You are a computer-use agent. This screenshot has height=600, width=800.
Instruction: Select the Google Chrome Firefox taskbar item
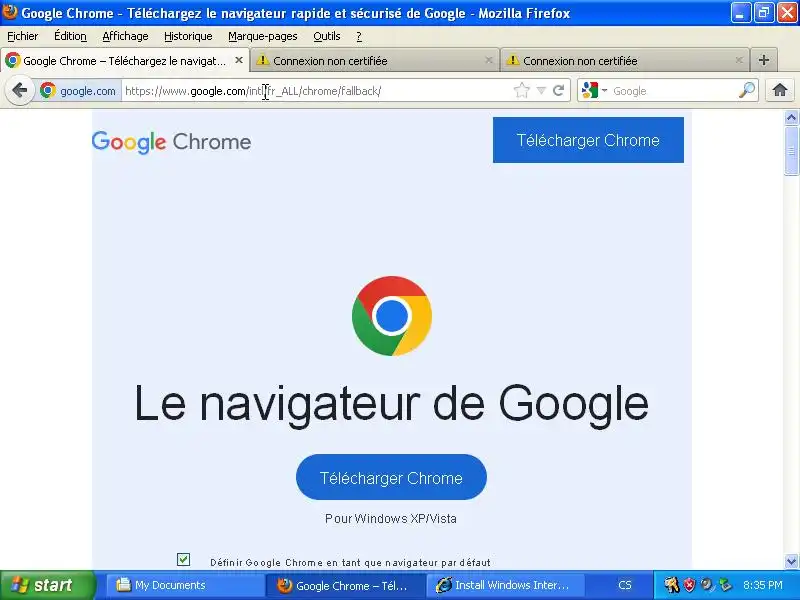(344, 585)
